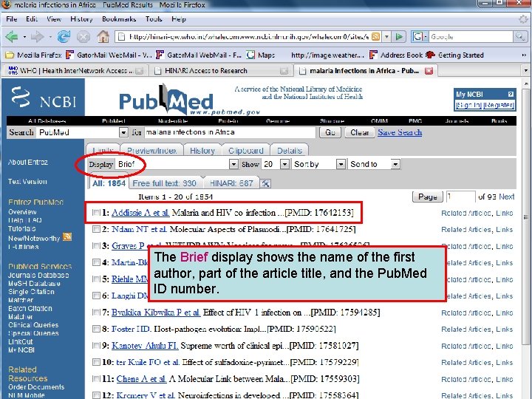Click the browser Back arrow button

pyautogui.click(x=12, y=36)
